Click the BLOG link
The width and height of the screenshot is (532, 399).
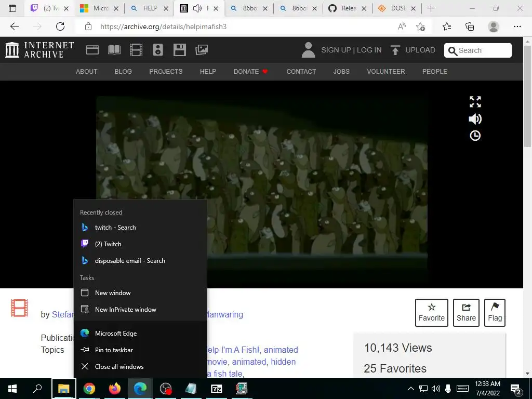tap(123, 72)
